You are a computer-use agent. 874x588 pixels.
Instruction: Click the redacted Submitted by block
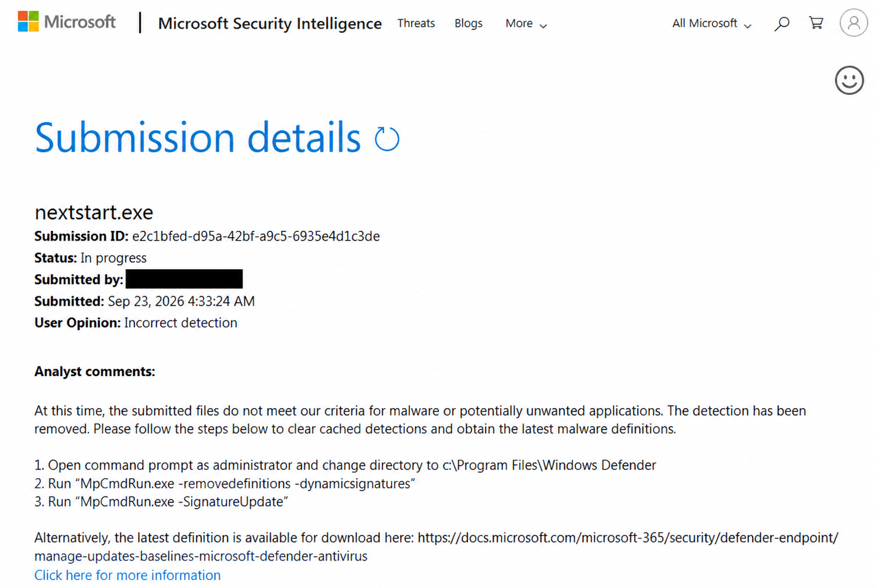(x=184, y=279)
